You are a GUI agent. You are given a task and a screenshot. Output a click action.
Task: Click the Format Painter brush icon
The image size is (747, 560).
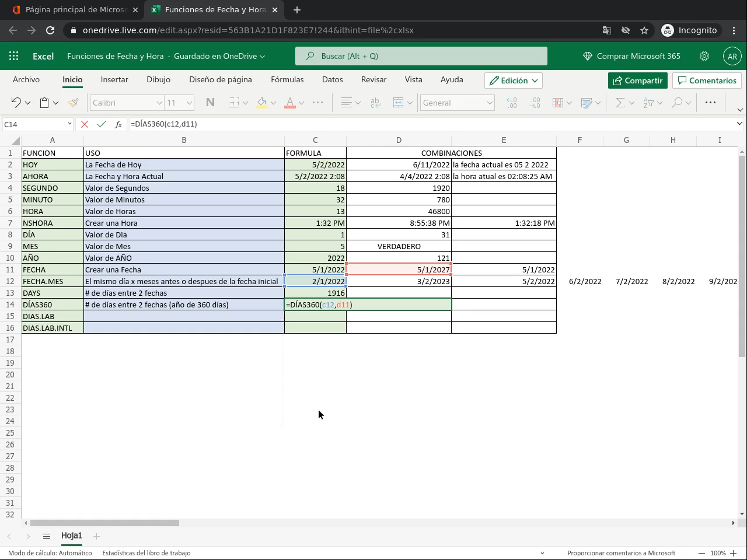pos(73,103)
